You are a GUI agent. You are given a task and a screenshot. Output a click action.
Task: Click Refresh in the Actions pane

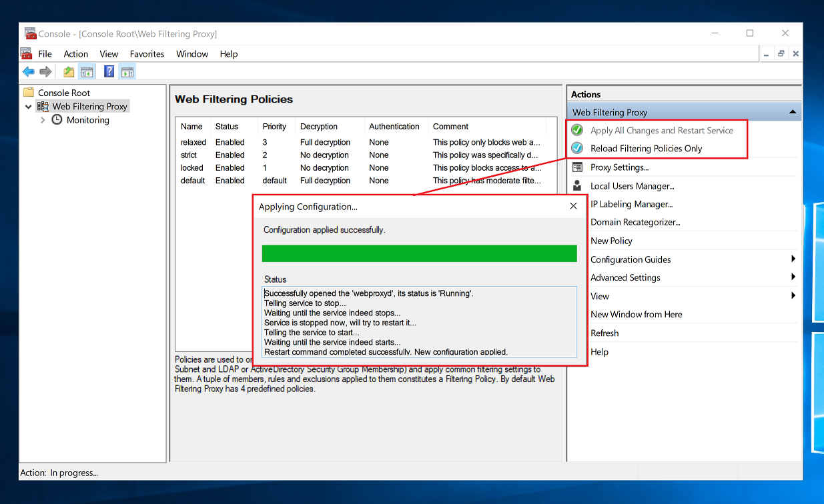click(604, 333)
